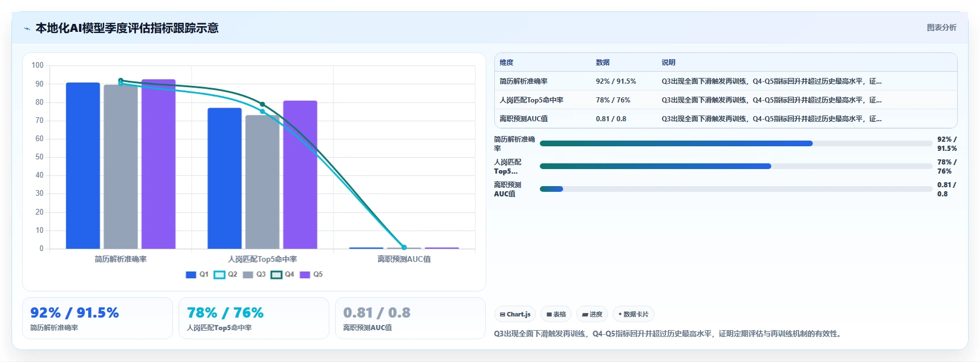Click the 92% / 91.5% table cell

(616, 81)
